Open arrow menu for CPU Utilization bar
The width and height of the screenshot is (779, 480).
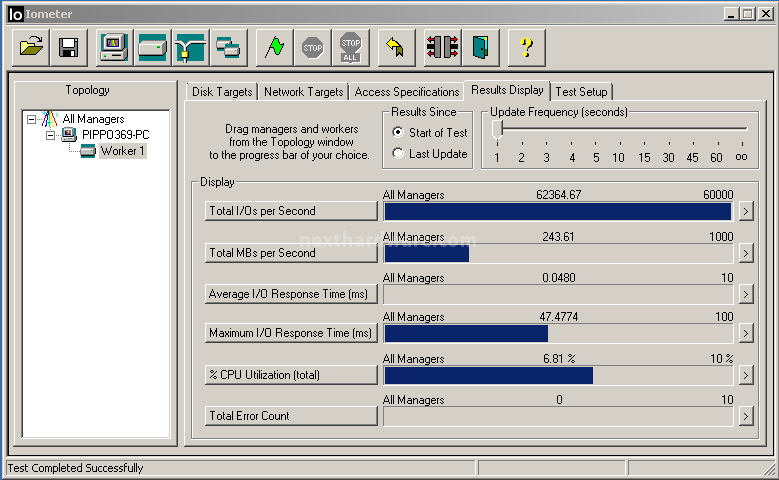pyautogui.click(x=746, y=375)
